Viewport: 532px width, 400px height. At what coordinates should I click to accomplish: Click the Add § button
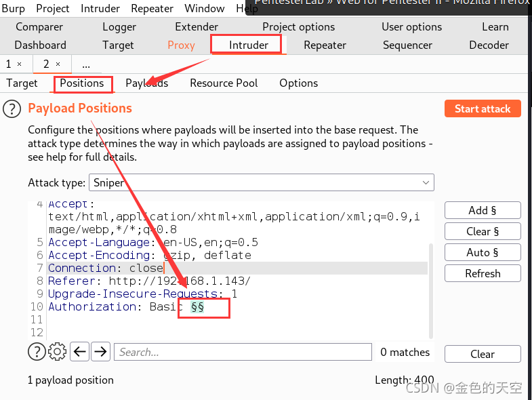point(483,211)
